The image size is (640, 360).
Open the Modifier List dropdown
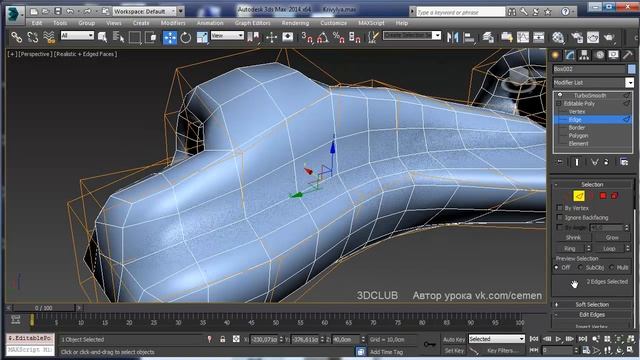[x=629, y=83]
